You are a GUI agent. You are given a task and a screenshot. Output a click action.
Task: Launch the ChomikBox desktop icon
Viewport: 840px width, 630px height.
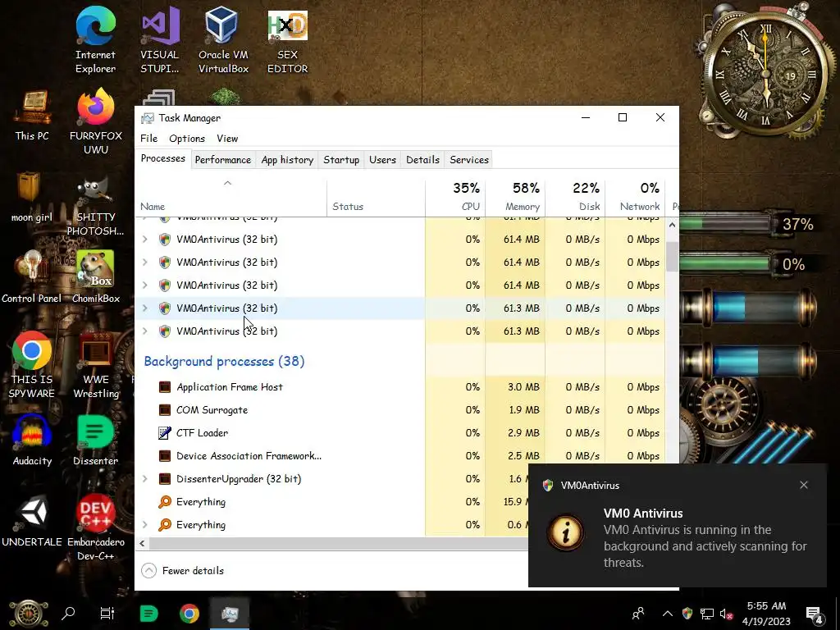coord(96,277)
